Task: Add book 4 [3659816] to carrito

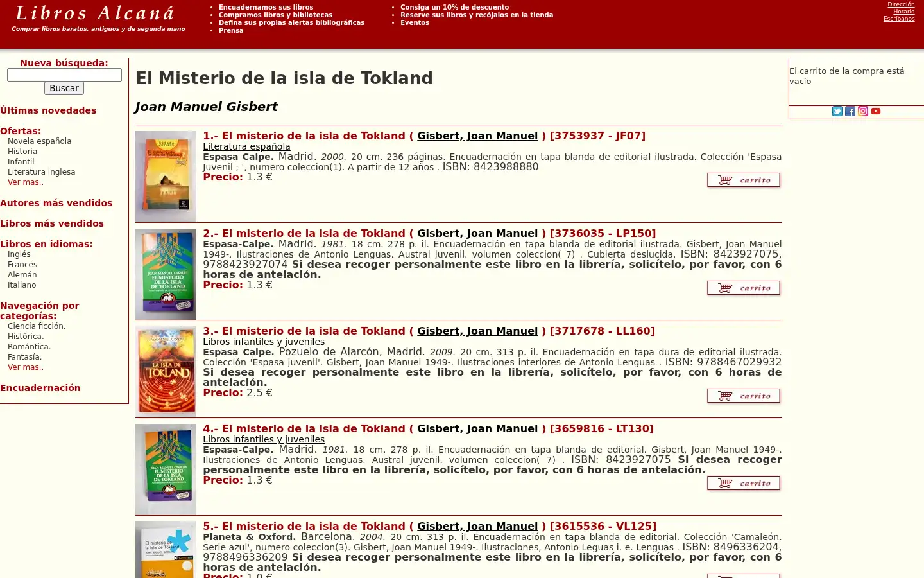Action: pyautogui.click(x=744, y=483)
